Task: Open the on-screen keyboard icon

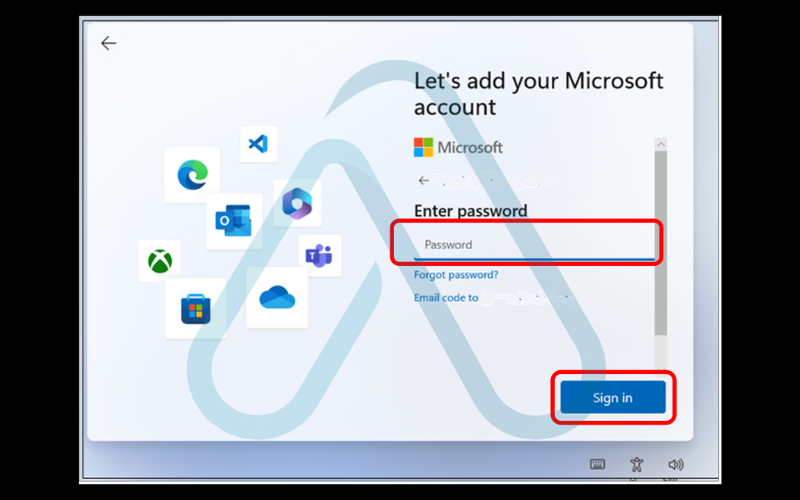Action: click(598, 464)
